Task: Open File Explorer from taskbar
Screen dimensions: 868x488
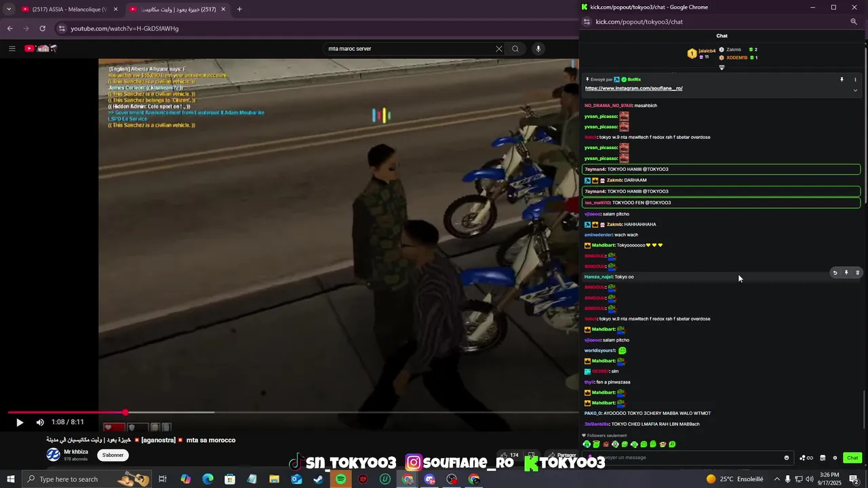Action: 274,479
